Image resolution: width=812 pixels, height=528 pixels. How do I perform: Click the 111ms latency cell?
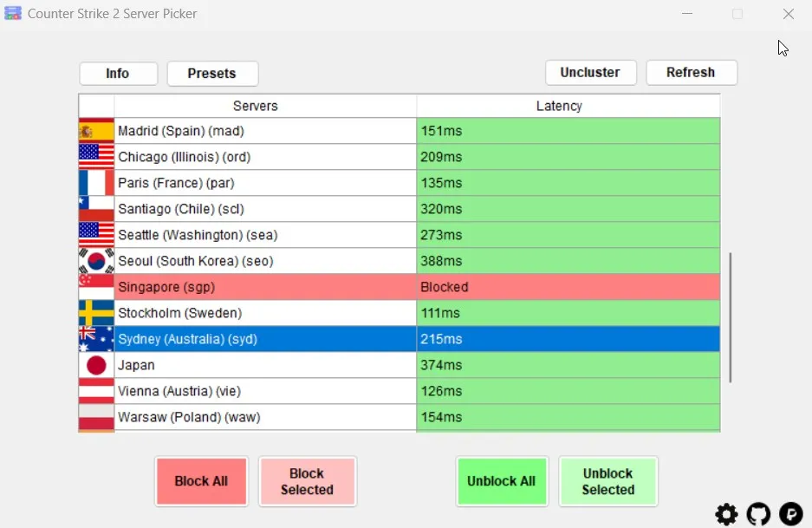pos(568,313)
